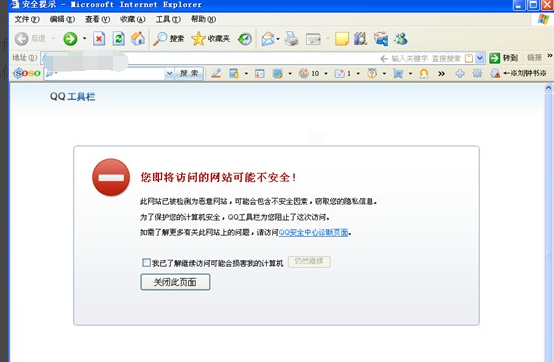Open the 编辑 (Edit) menu
This screenshot has height=362, width=554.
pyautogui.click(x=62, y=19)
